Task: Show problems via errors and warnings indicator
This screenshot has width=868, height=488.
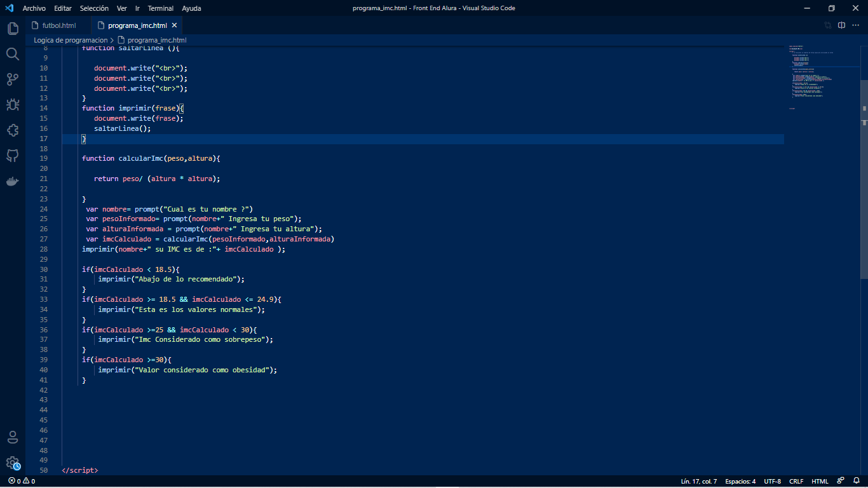Action: (x=22, y=481)
